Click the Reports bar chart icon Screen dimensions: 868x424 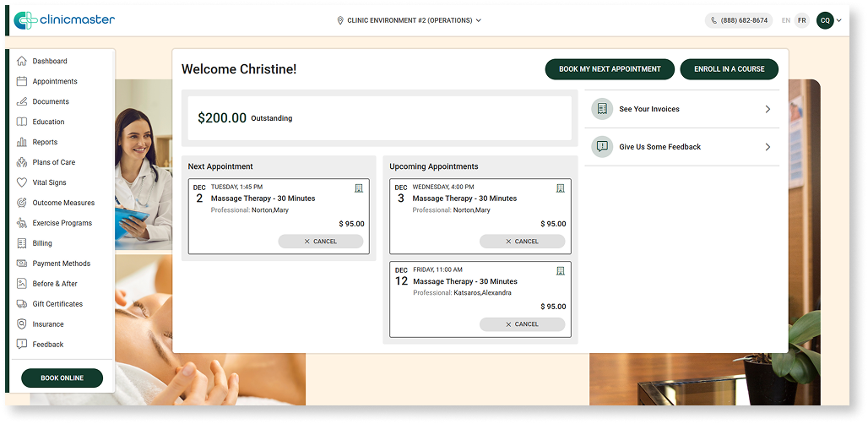pyautogui.click(x=22, y=142)
